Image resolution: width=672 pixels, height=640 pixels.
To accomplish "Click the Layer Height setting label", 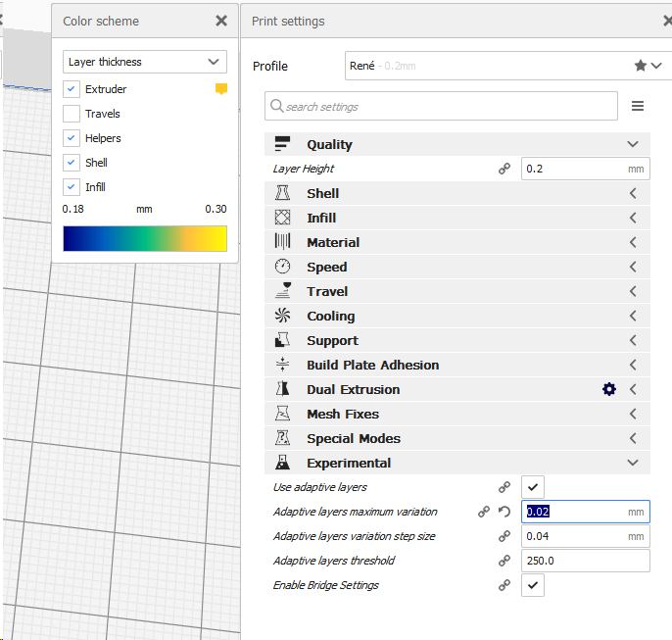I will click(x=304, y=169).
